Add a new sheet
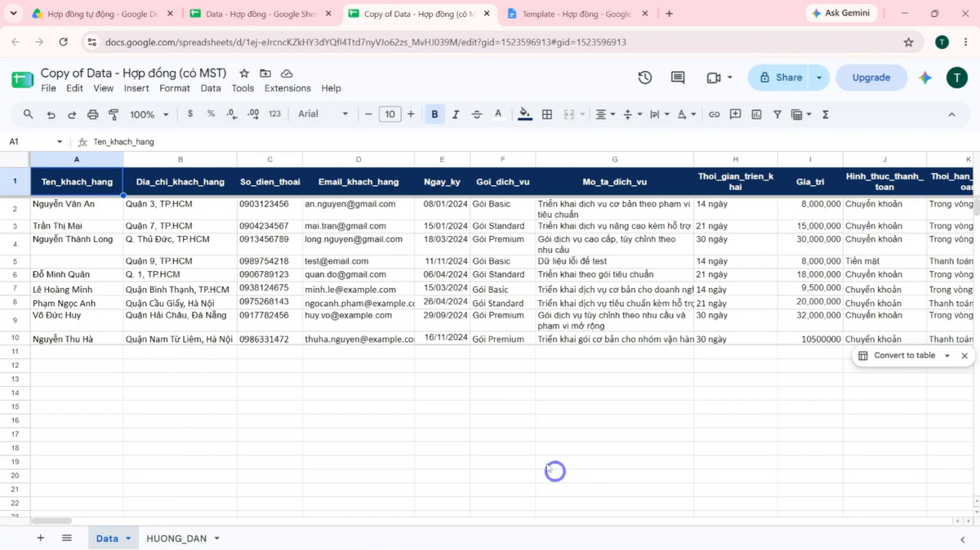 point(40,538)
